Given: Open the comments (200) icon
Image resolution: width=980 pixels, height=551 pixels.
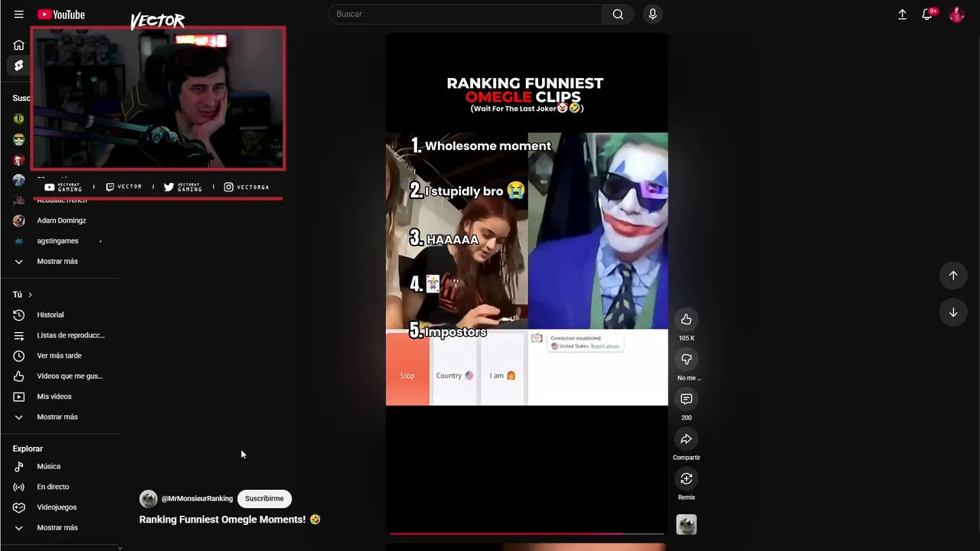Looking at the screenshot, I should click(686, 399).
